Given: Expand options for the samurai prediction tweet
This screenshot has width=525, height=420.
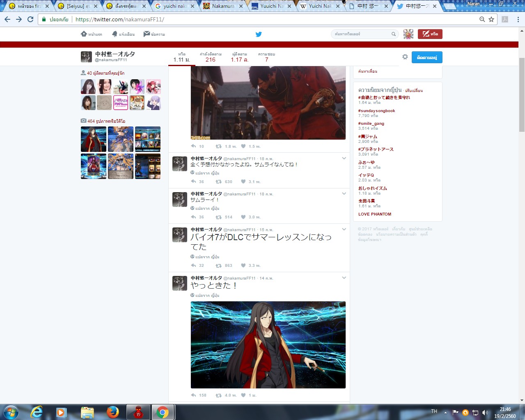Looking at the screenshot, I should 344,158.
